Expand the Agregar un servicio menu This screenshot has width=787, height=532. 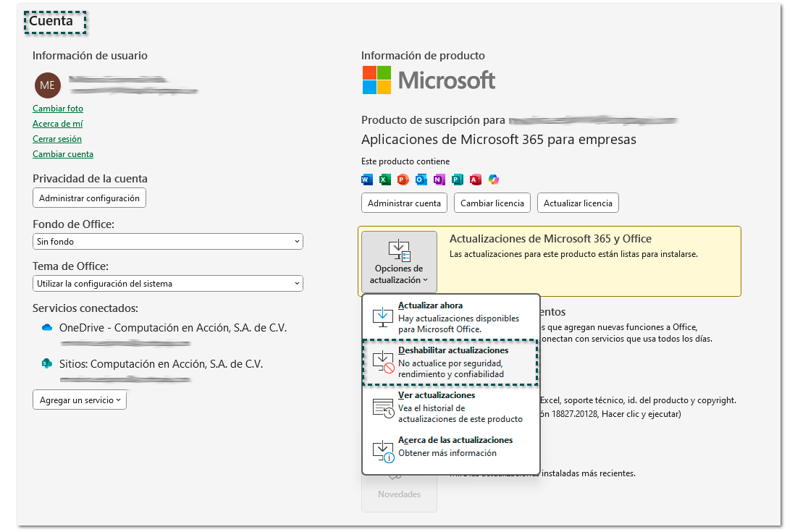(80, 400)
